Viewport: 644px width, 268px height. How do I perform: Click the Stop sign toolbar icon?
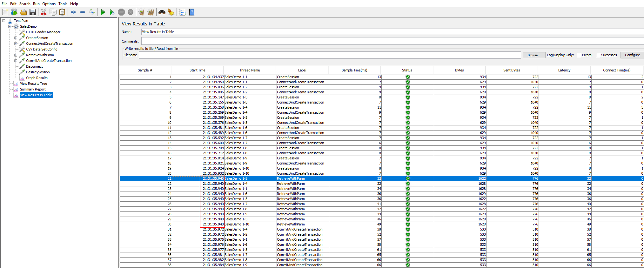click(121, 12)
